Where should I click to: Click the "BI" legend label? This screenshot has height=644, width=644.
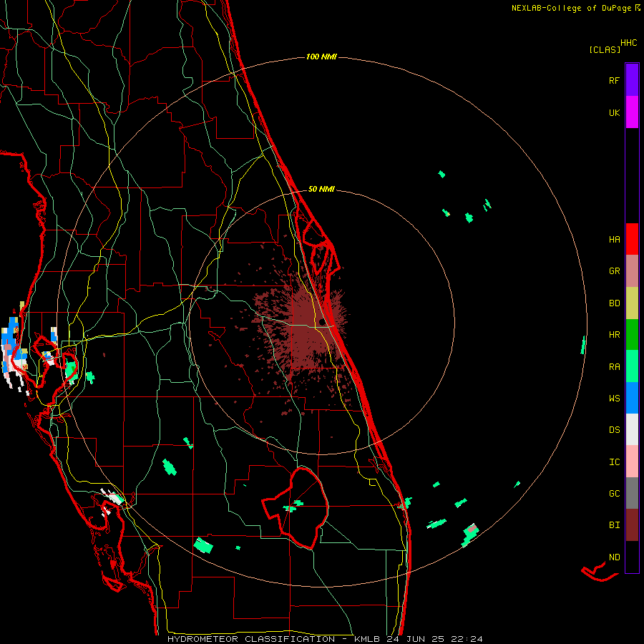click(614, 525)
